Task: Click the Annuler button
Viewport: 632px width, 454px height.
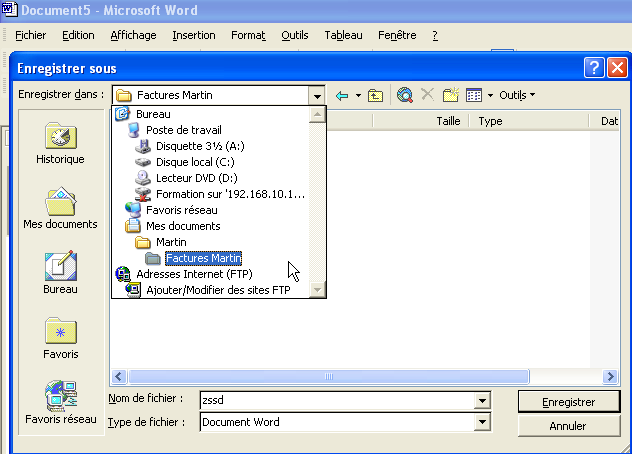Action: [569, 426]
